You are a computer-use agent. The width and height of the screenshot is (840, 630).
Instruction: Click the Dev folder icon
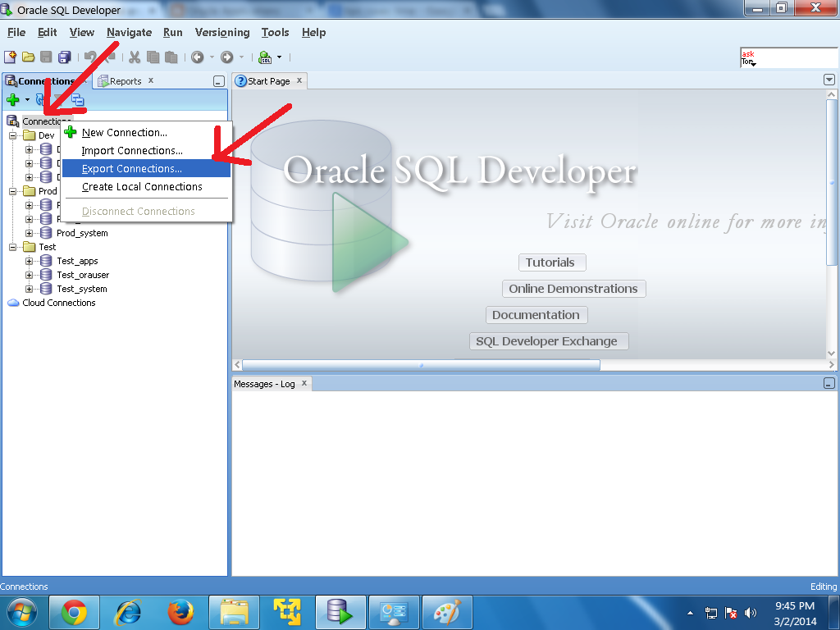(30, 135)
